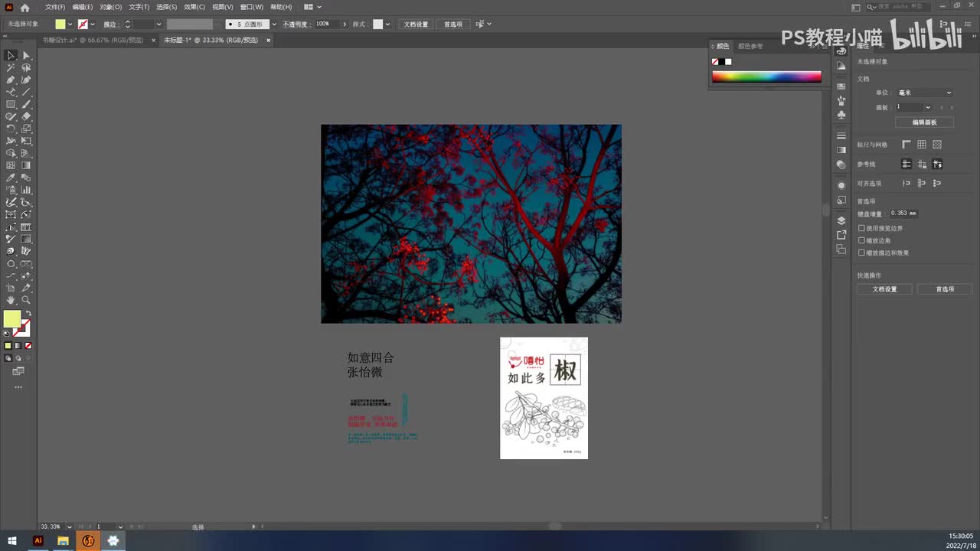Click 编辑画板 button

point(924,122)
